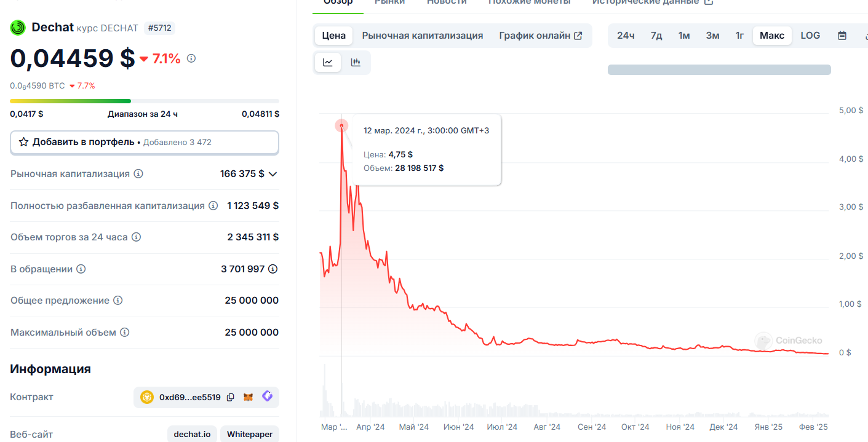Viewport: 868px width, 442px height.
Task: Click the Dechat green coin logo
Action: (x=18, y=27)
